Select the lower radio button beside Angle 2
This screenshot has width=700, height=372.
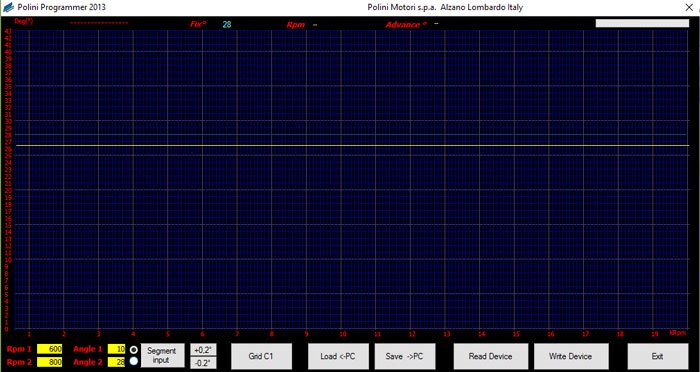pyautogui.click(x=133, y=361)
